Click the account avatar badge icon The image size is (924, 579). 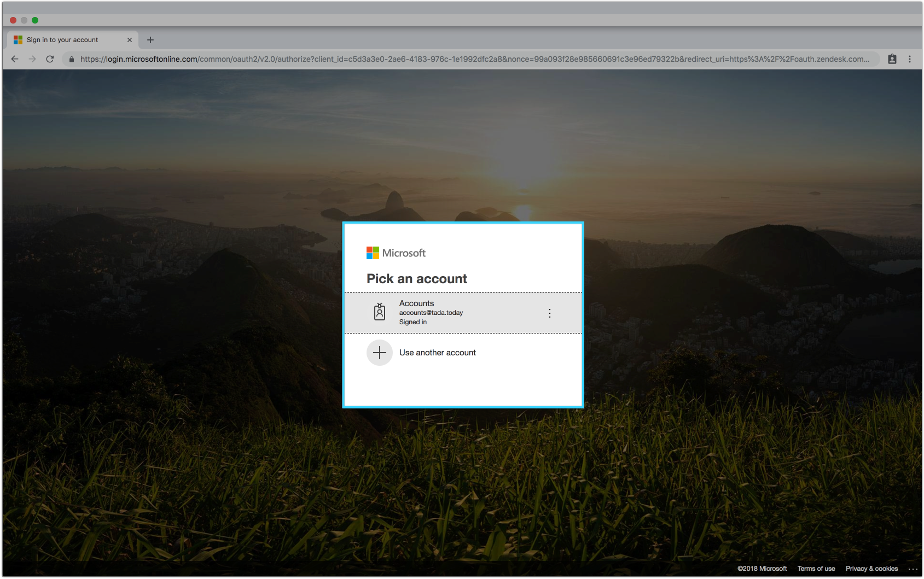379,312
